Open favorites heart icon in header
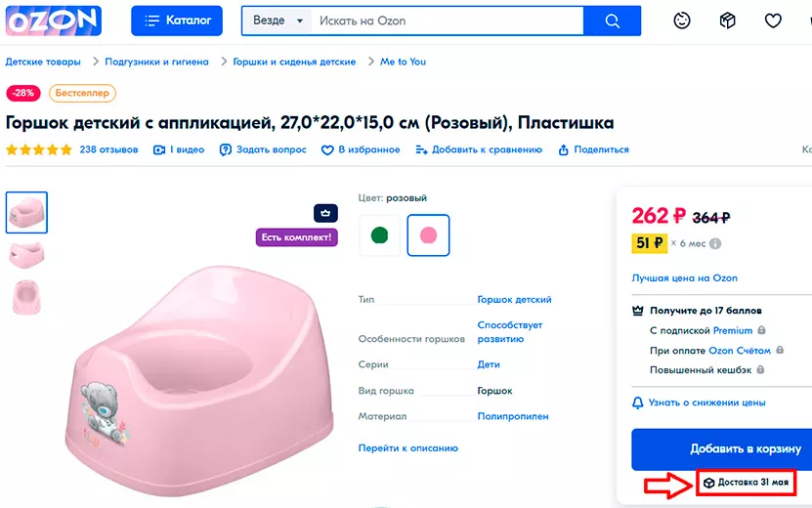 773,21
